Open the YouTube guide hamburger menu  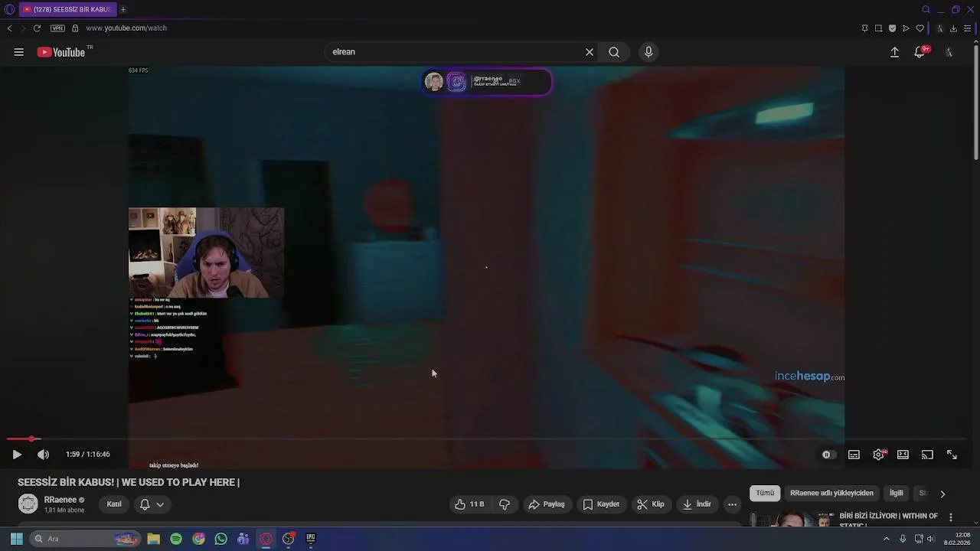pos(18,52)
